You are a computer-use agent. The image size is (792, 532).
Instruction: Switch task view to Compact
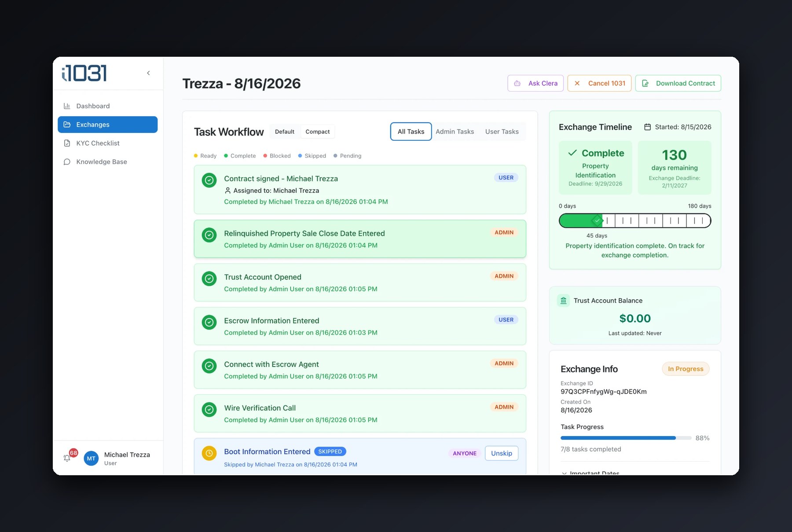[x=318, y=132]
